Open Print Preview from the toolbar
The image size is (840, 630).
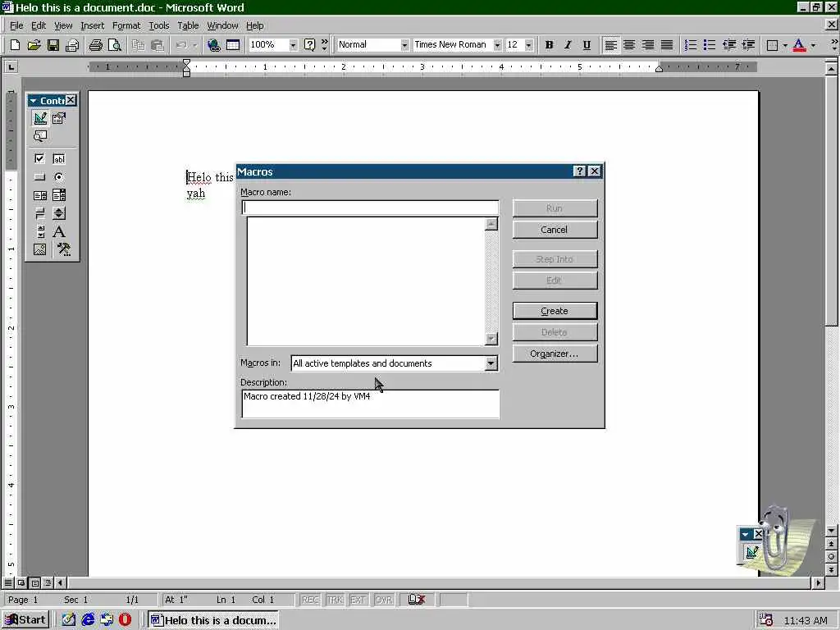114,45
